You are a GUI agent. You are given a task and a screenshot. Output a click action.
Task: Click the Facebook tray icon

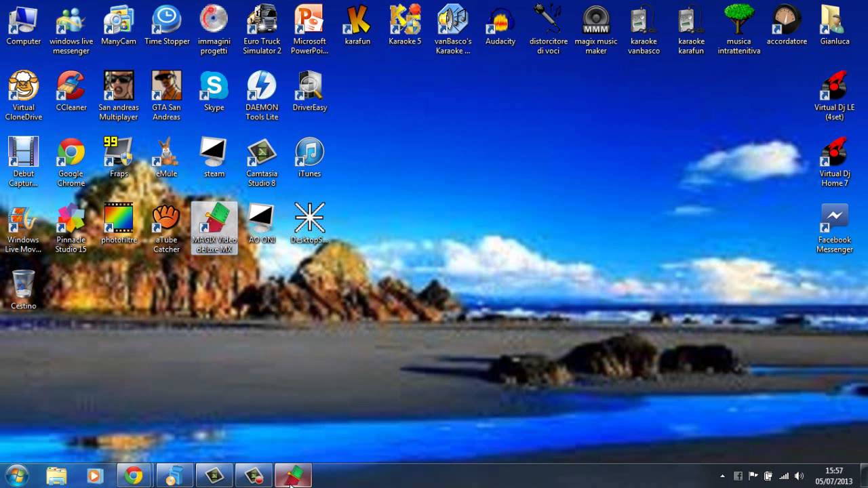pos(738,476)
